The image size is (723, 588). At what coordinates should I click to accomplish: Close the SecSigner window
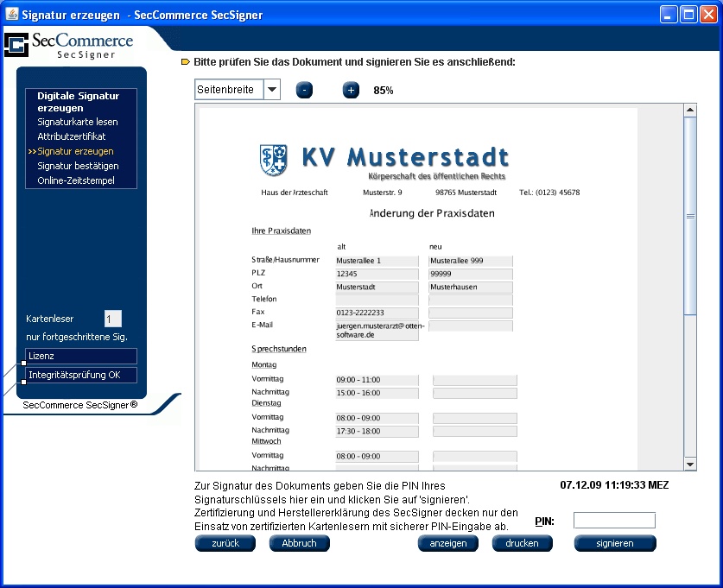tap(708, 15)
